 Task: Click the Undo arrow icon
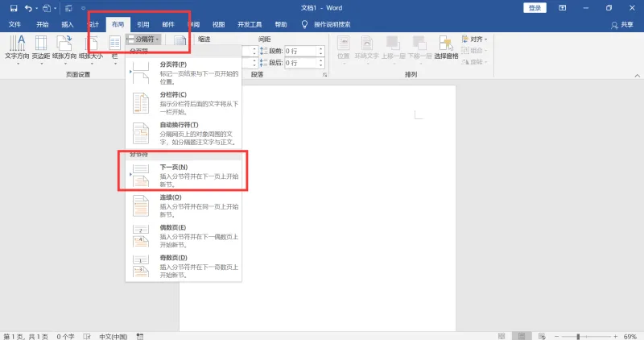click(x=28, y=8)
